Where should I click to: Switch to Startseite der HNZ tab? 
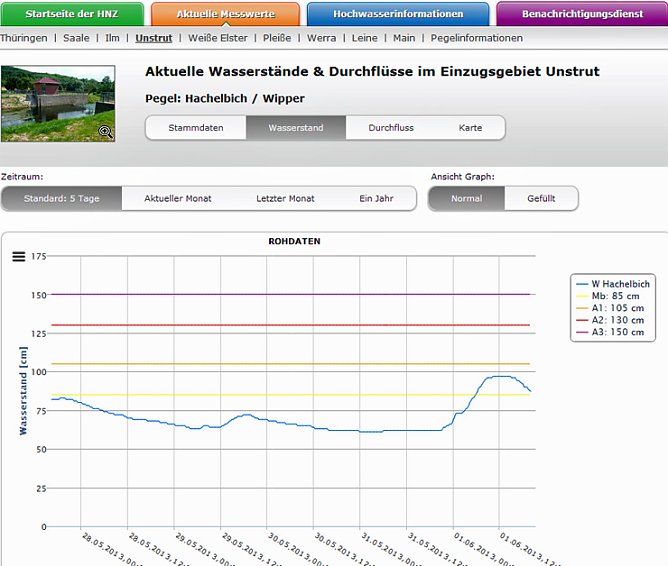(x=71, y=14)
